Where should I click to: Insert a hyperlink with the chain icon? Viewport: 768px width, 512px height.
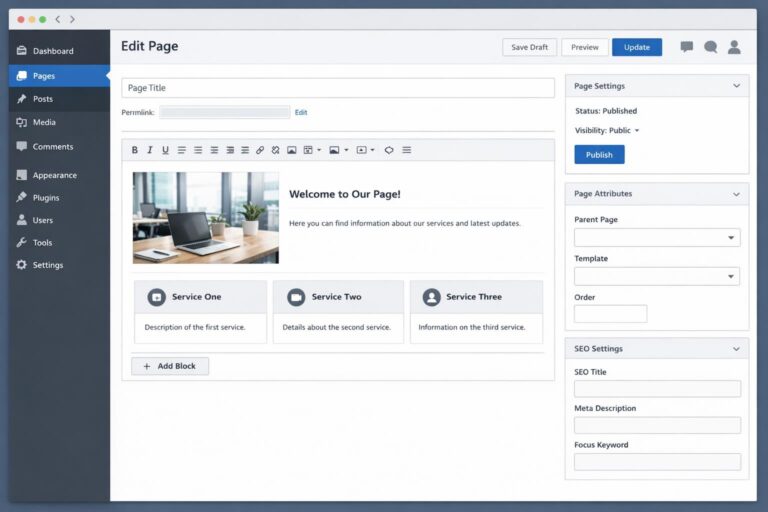(x=260, y=150)
